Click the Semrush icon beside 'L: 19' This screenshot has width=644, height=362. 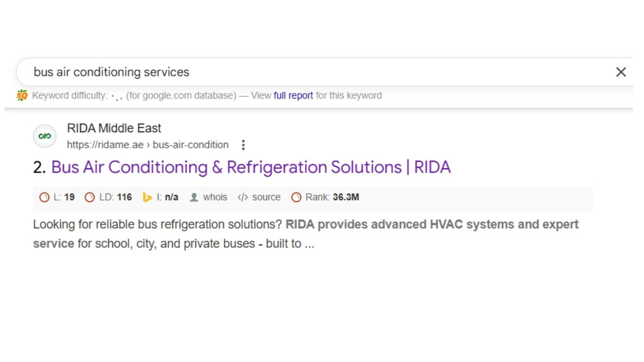pos(44,197)
